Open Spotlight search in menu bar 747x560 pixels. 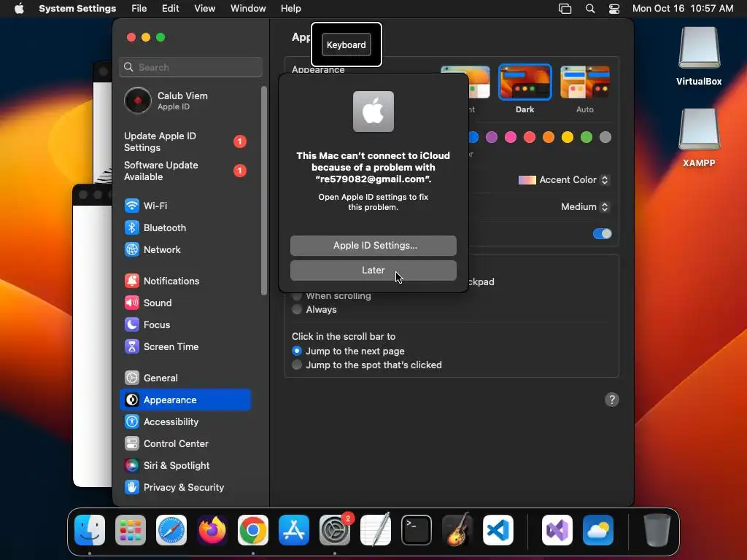click(x=589, y=9)
